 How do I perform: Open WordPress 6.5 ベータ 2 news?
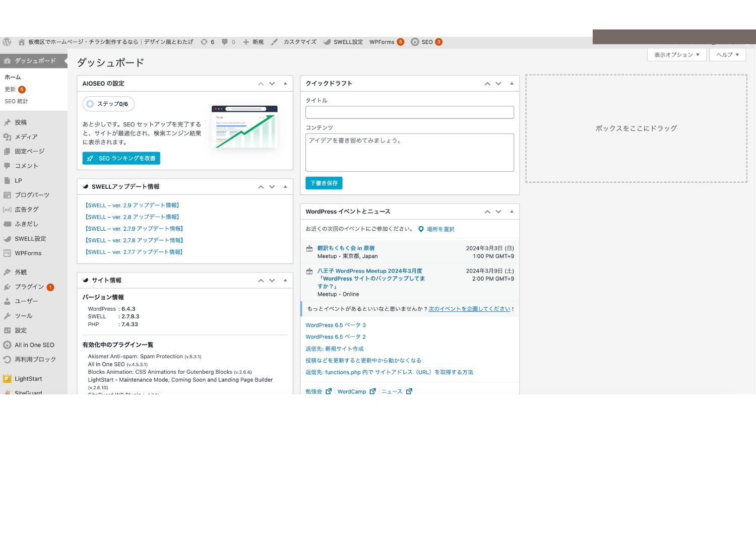336,337
